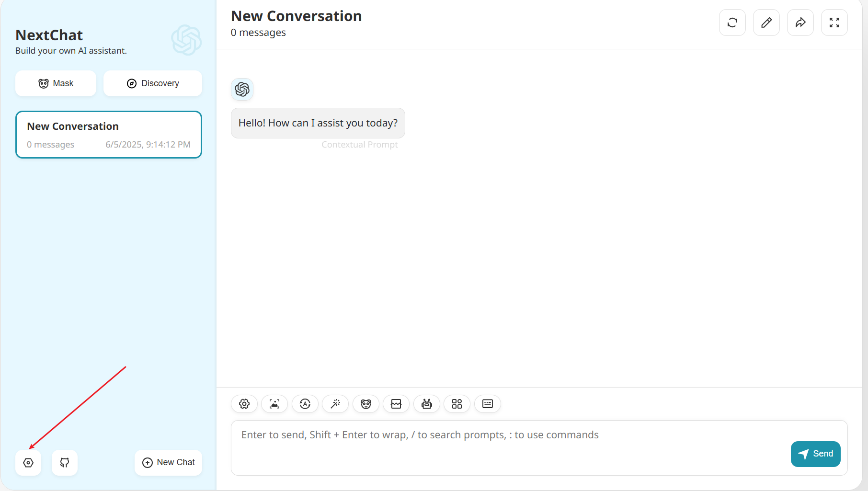Open the magic wand prompts icon
This screenshot has height=491, width=868.
click(335, 404)
